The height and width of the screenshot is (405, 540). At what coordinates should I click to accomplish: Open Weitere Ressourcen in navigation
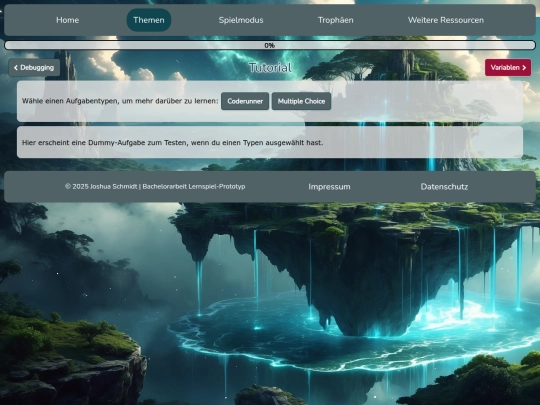tap(446, 20)
